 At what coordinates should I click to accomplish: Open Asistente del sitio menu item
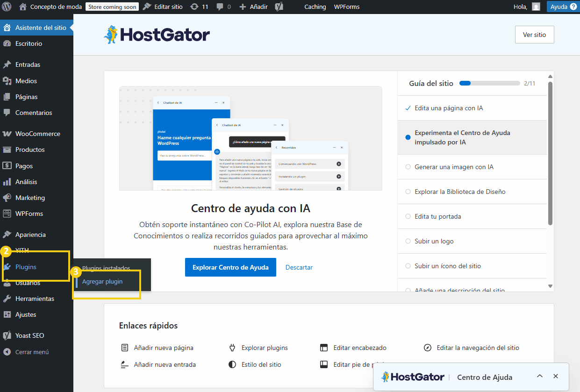coord(36,28)
